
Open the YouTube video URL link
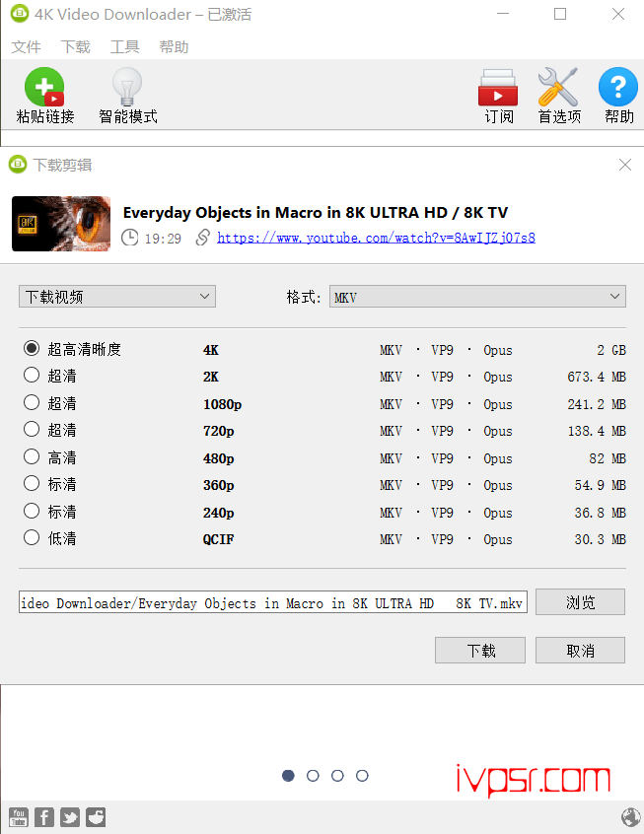377,238
